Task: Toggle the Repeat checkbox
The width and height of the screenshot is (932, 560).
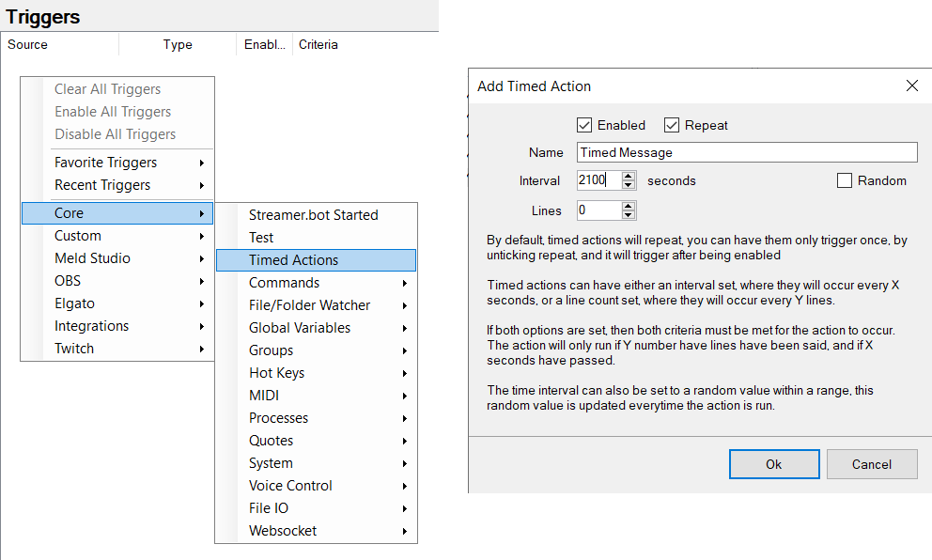Action: [672, 125]
